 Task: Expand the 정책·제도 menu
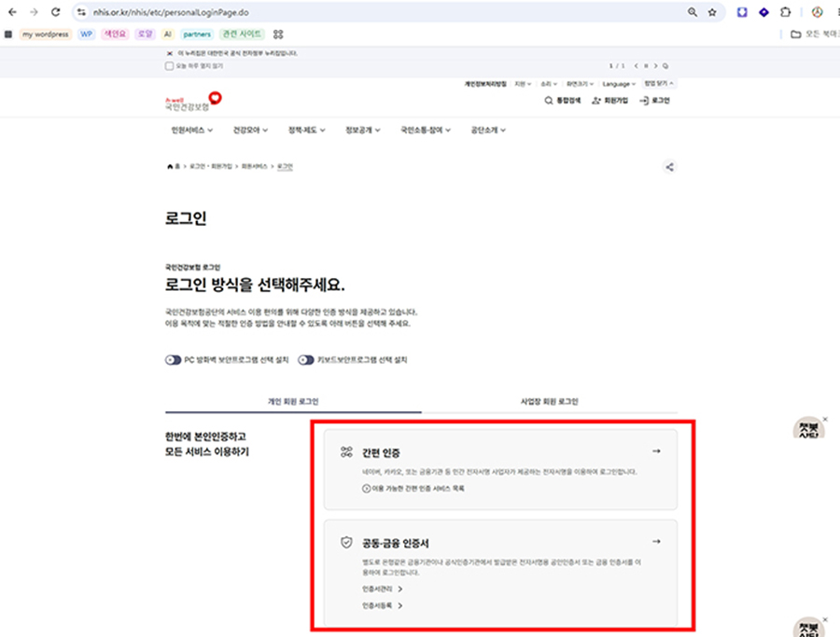click(x=306, y=130)
